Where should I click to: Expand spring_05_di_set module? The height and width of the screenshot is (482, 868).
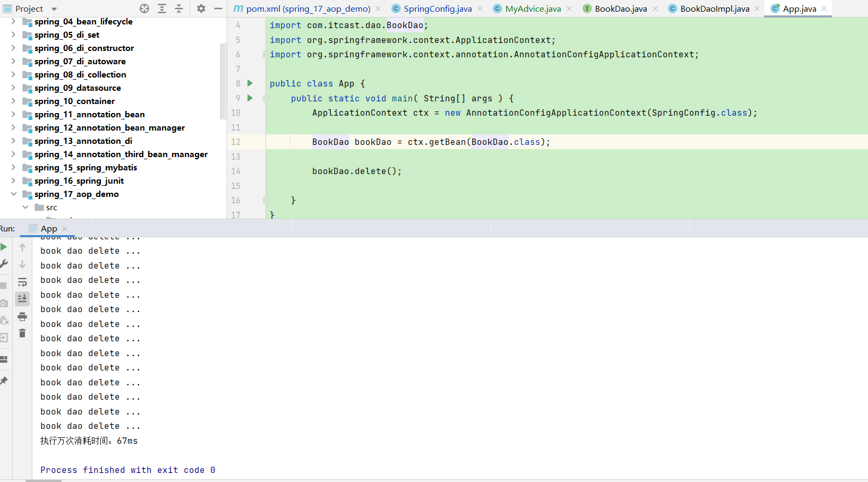[x=13, y=35]
